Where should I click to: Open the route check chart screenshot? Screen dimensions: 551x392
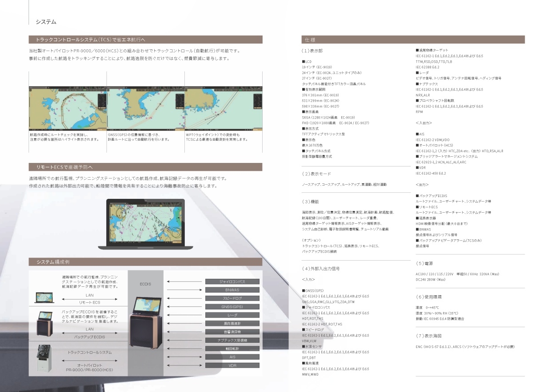(67, 107)
